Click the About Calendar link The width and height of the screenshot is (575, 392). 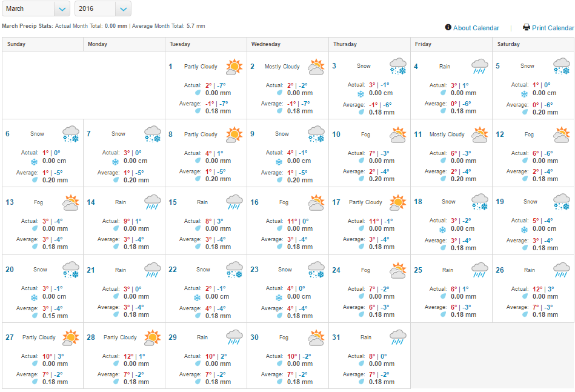(476, 28)
